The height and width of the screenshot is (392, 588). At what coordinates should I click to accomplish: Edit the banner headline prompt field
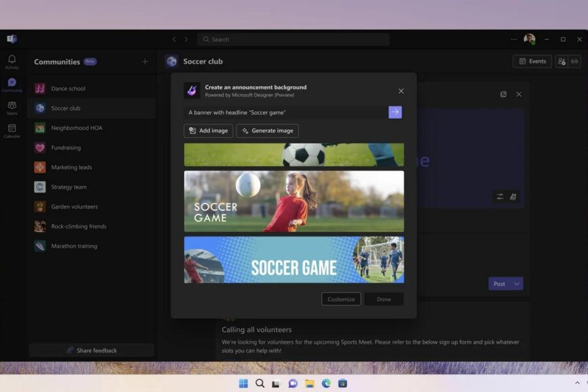pos(286,112)
